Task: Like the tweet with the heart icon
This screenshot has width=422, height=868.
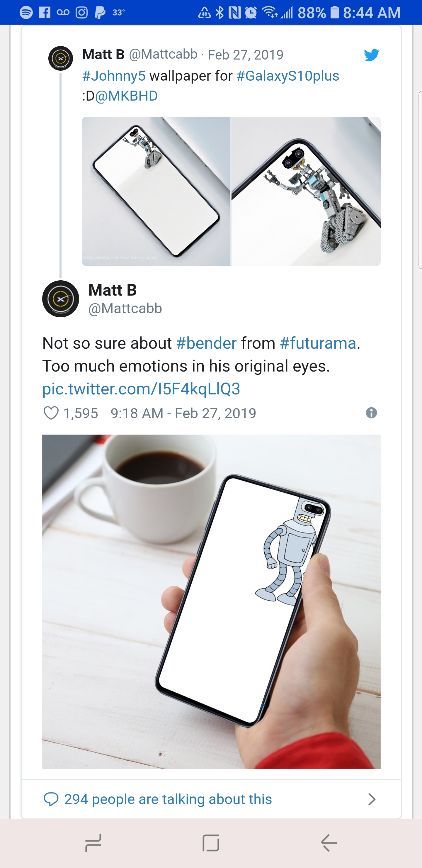Action: tap(51, 413)
